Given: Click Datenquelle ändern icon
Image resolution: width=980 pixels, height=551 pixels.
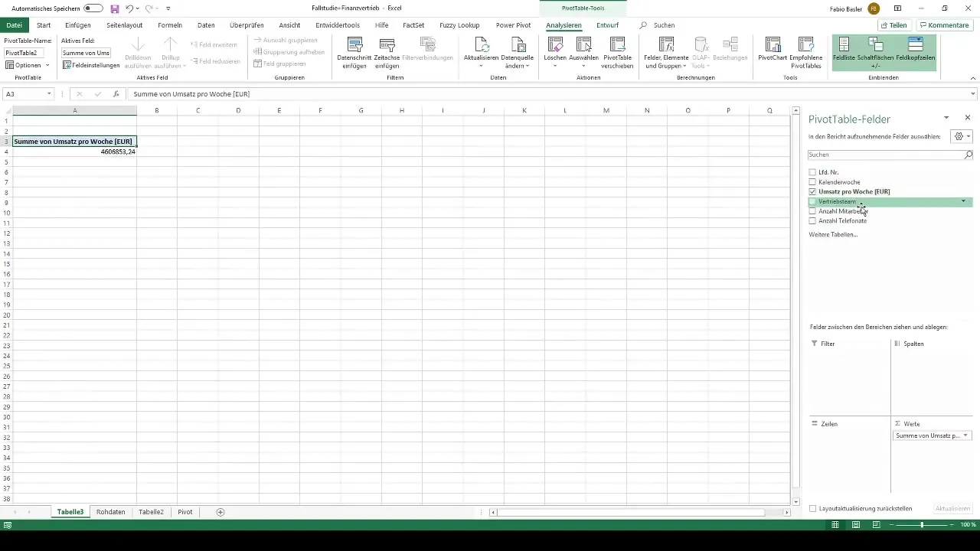Looking at the screenshot, I should [518, 45].
